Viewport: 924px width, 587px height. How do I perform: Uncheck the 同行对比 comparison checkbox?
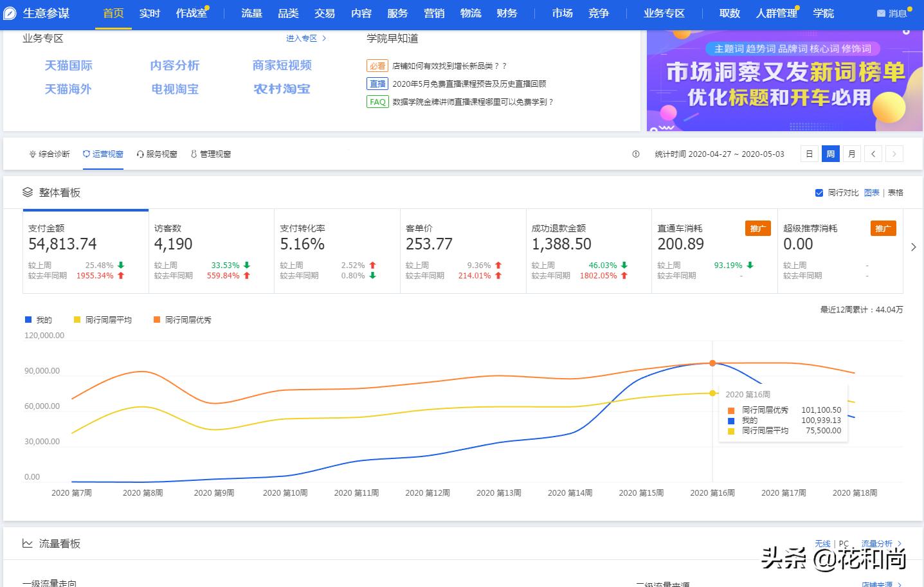point(819,192)
